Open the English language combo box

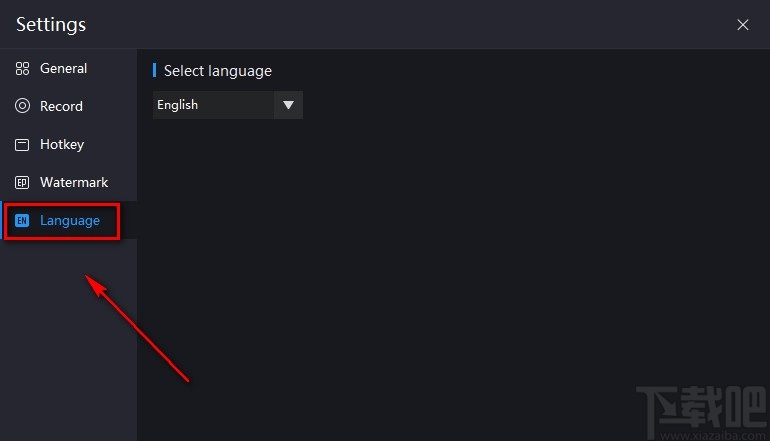[x=215, y=105]
